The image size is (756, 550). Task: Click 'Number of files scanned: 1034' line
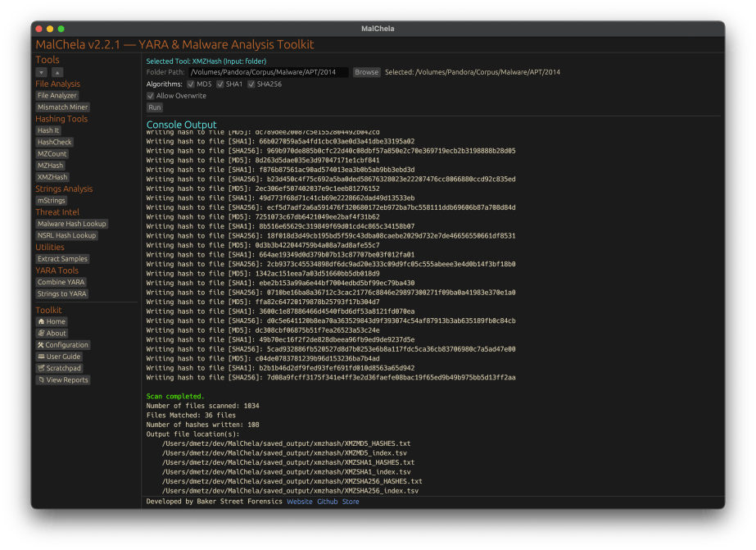click(202, 406)
